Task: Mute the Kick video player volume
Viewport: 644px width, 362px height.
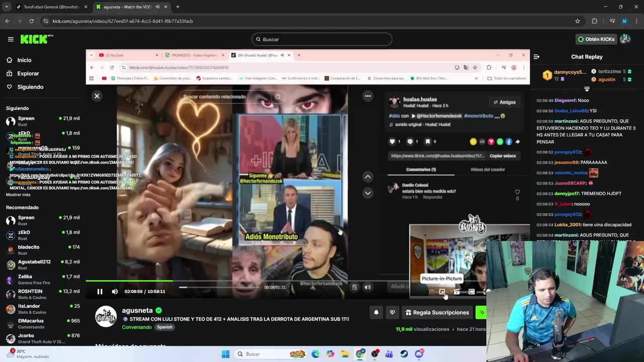Action: tap(115, 292)
